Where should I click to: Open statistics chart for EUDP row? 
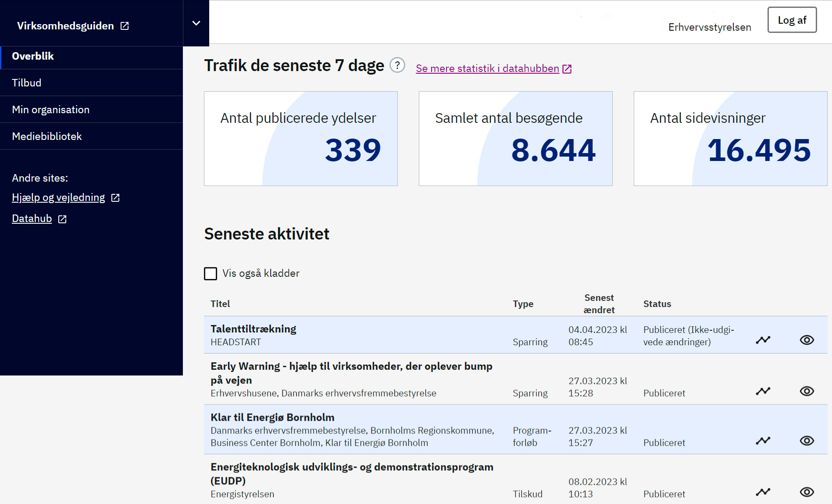tap(763, 492)
